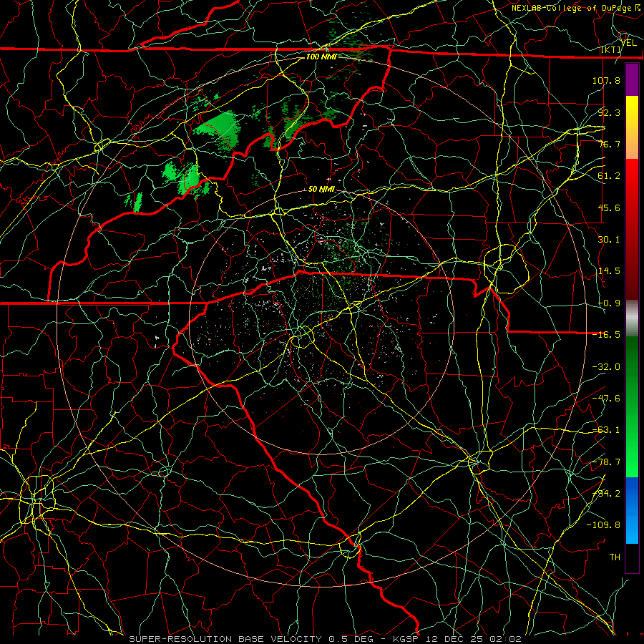
Task: Click the 45.6 velocity scale value
Action: tap(609, 208)
